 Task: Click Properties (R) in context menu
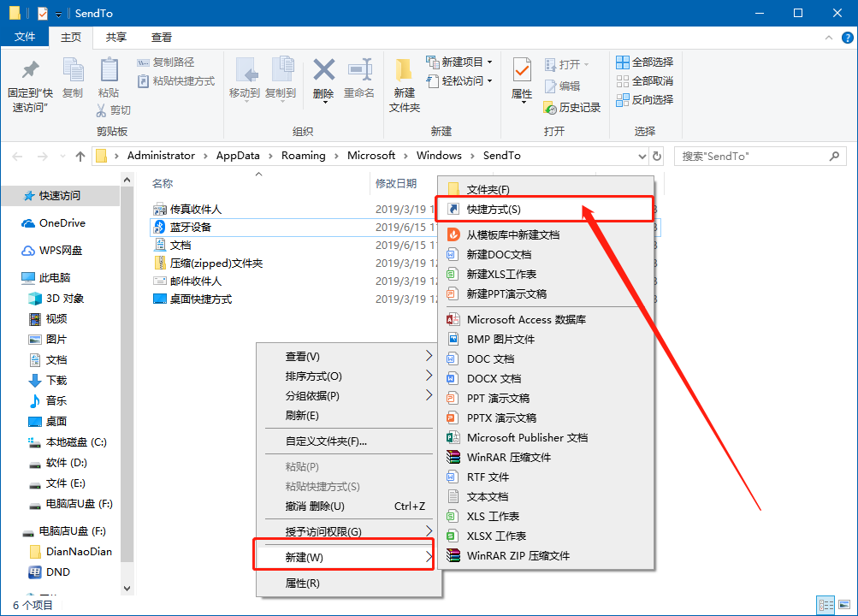(349, 583)
